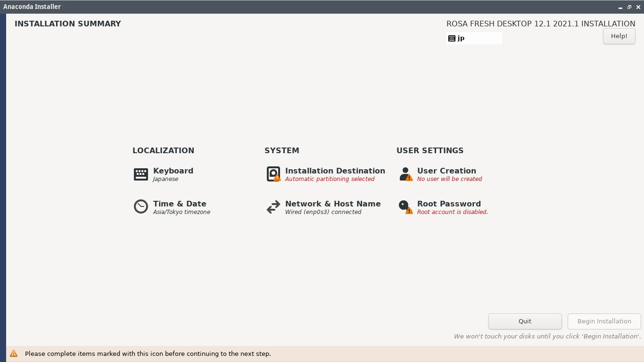Minimize the Anaconda Installer window
This screenshot has width=644, height=362.
620,7
